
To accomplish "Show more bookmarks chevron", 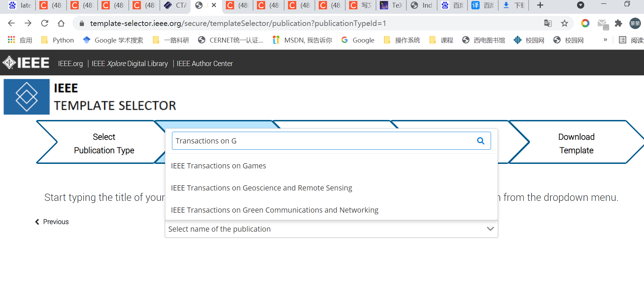I will 605,40.
